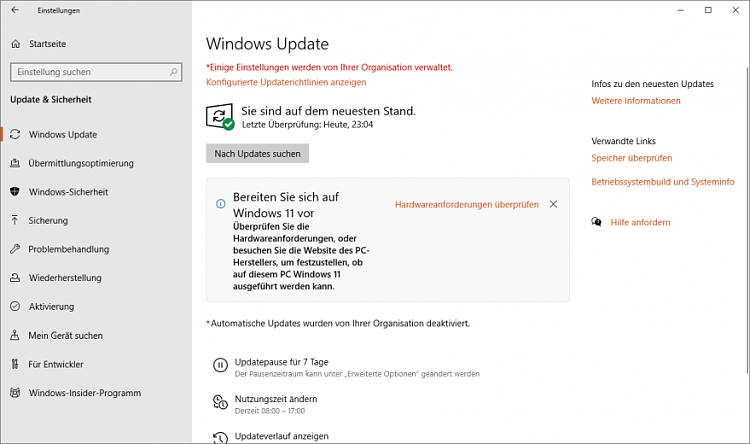Click the Problembehandlung wrench icon
The image size is (750, 444).
[15, 249]
